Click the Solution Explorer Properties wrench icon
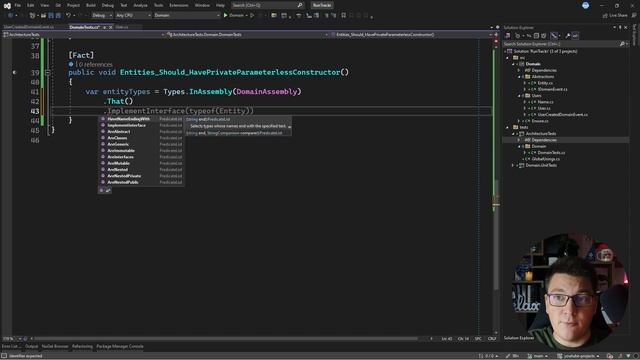This screenshot has width=640, height=360. click(x=568, y=36)
